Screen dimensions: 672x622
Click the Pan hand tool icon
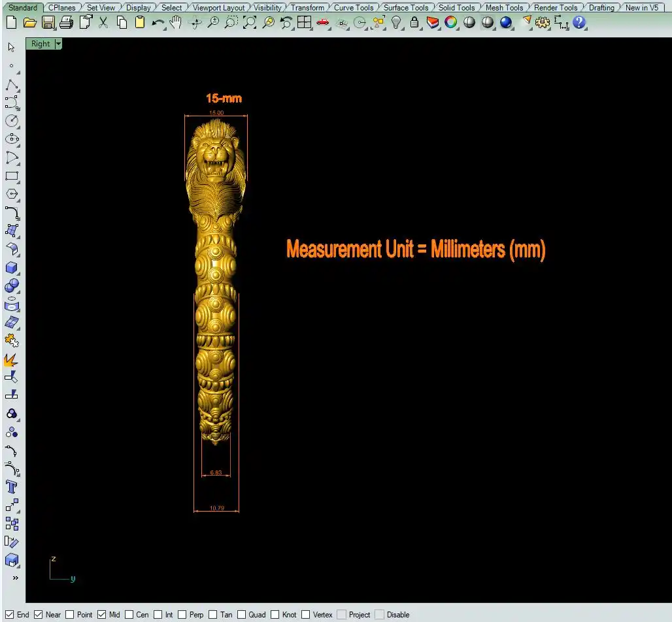tap(176, 22)
